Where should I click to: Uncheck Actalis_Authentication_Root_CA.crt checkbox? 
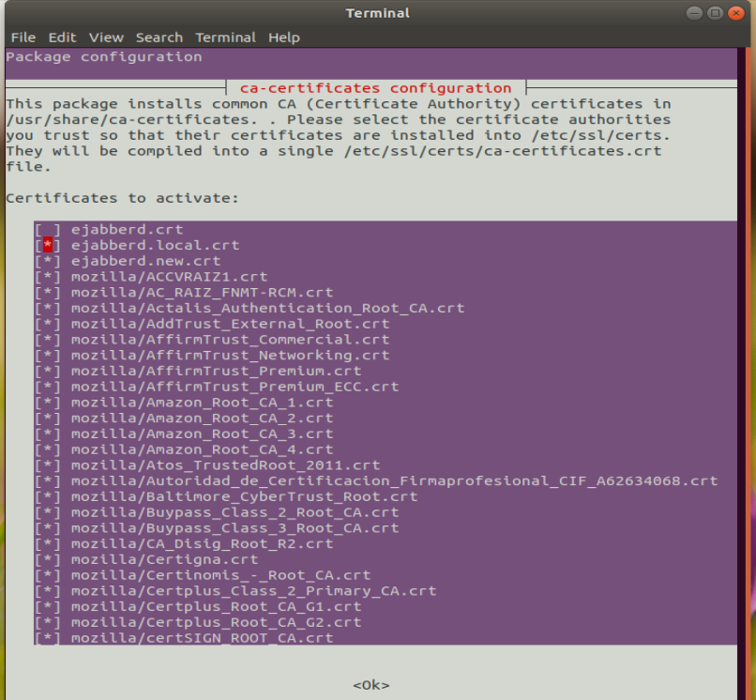[48, 309]
